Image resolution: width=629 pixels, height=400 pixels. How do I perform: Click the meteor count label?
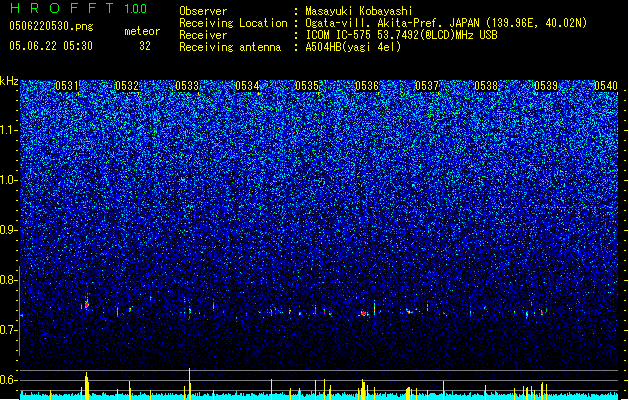(142, 31)
